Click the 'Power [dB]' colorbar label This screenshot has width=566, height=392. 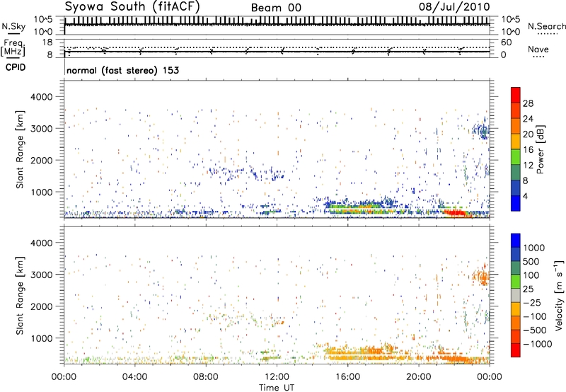click(x=540, y=149)
